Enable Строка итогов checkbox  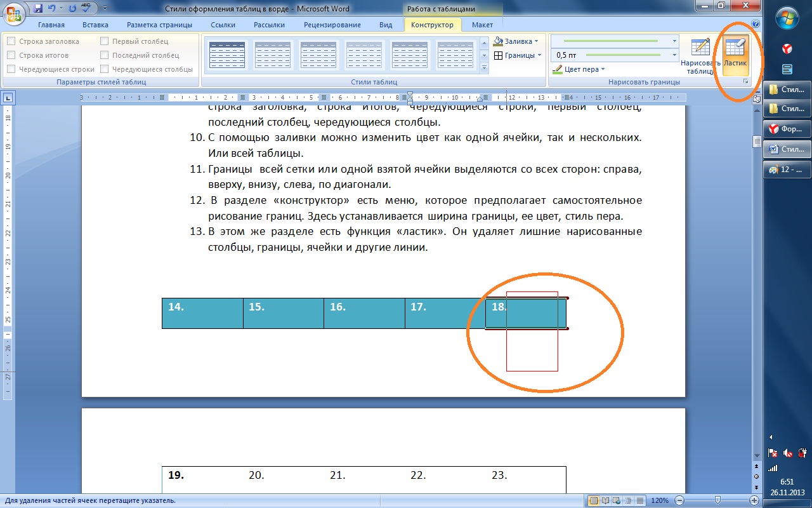coord(11,55)
